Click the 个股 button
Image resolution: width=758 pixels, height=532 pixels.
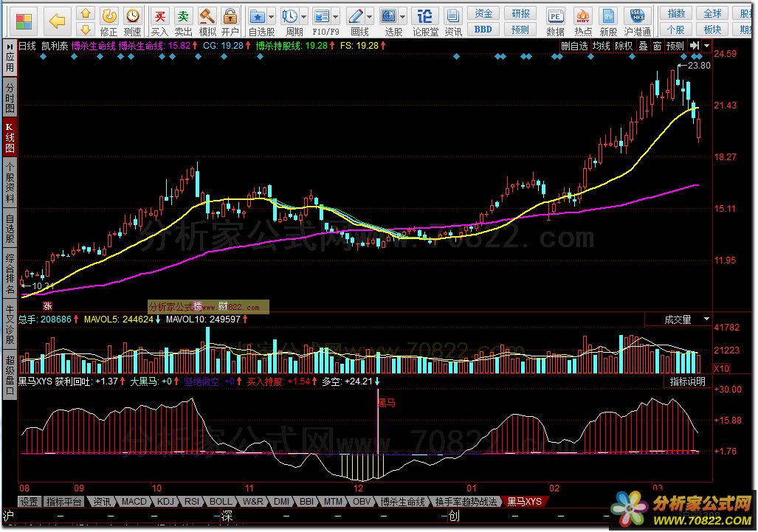coord(676,30)
